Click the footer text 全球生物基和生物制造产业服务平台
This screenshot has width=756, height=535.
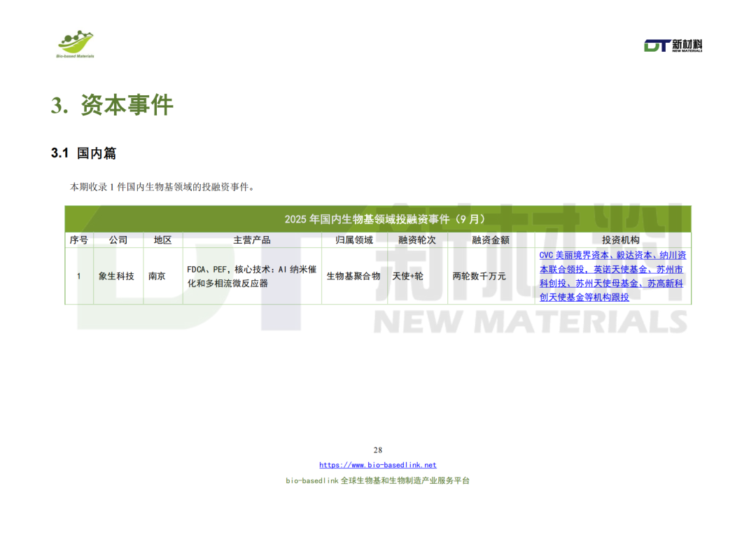(x=405, y=480)
